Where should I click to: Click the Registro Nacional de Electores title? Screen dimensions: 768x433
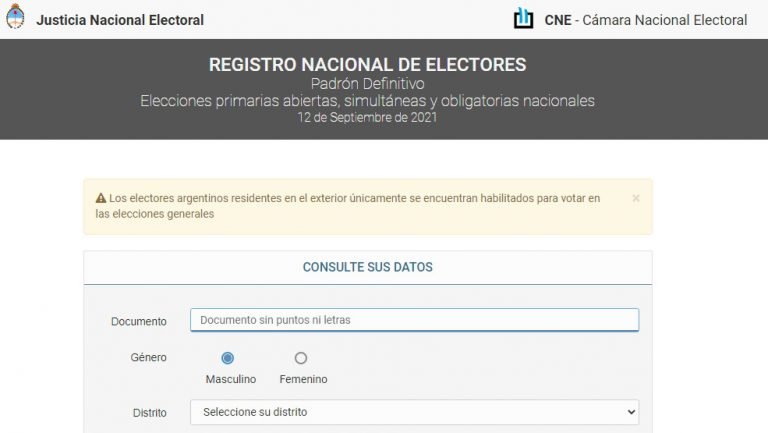[367, 65]
